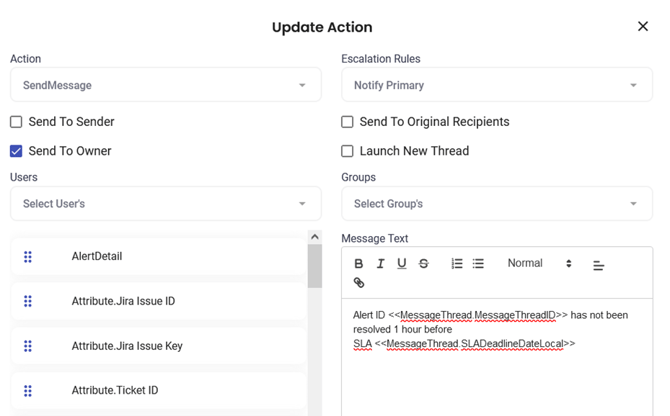This screenshot has height=416, width=670.
Task: Toggle italic formatting in message editor
Action: click(380, 264)
